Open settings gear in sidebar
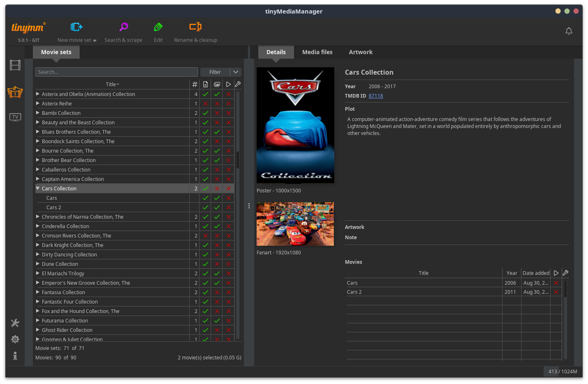Screen dimensions: 588x384 [15, 339]
